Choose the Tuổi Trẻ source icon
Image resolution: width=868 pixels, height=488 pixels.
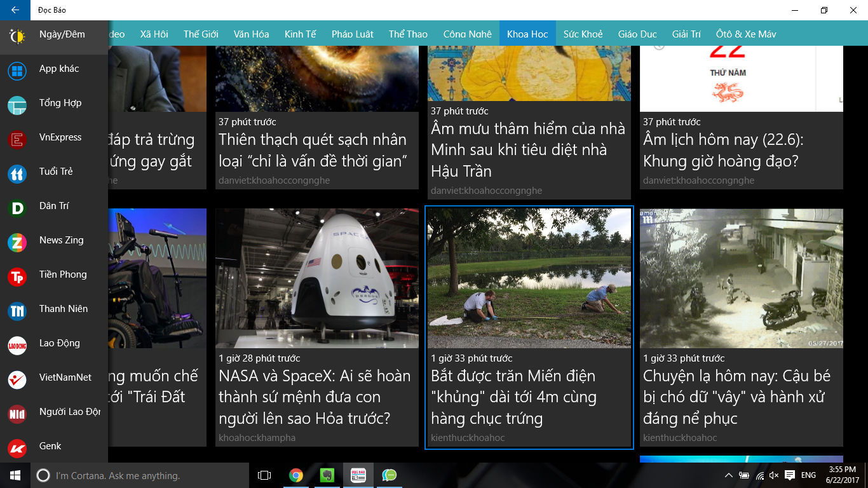(x=17, y=172)
